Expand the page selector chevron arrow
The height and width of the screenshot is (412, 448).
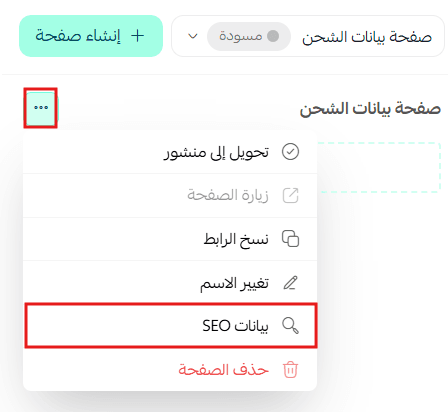click(x=193, y=36)
